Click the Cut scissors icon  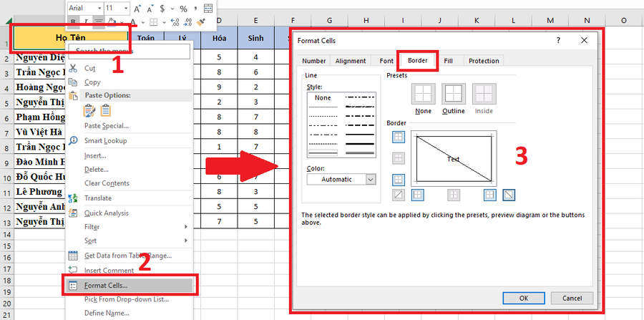[73, 68]
